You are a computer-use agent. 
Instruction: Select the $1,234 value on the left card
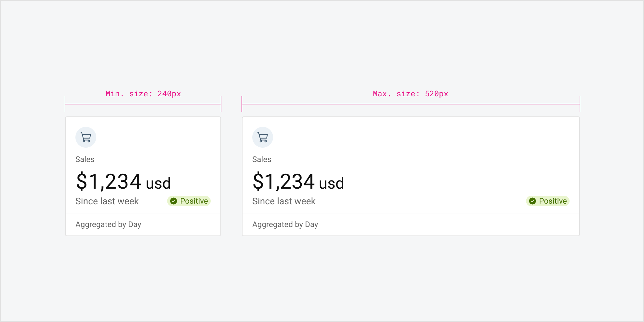[x=109, y=181]
